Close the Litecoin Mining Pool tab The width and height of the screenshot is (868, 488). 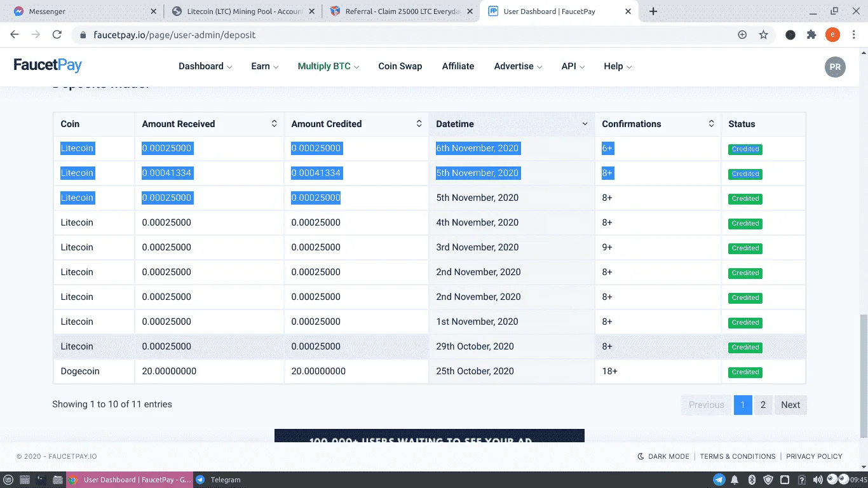[311, 11]
